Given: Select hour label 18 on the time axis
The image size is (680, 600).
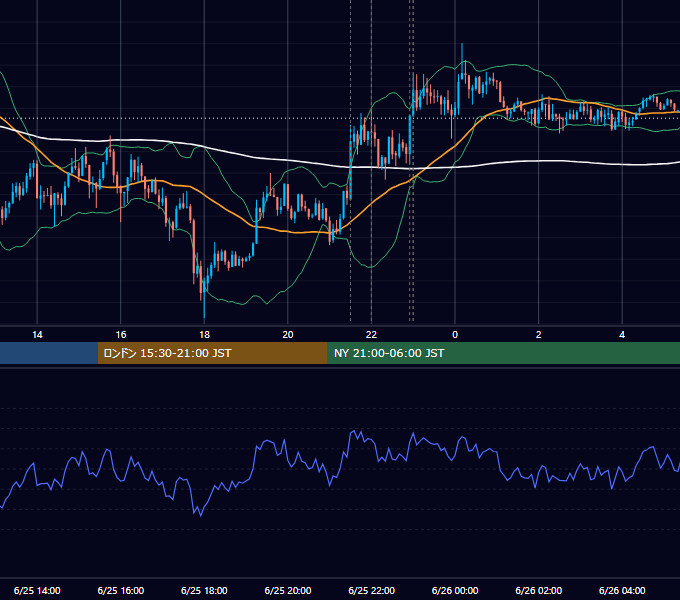Looking at the screenshot, I should [204, 335].
